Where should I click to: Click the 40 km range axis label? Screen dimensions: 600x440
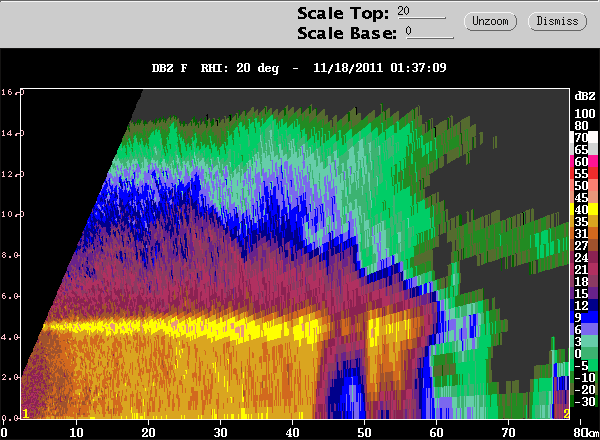coord(292,433)
